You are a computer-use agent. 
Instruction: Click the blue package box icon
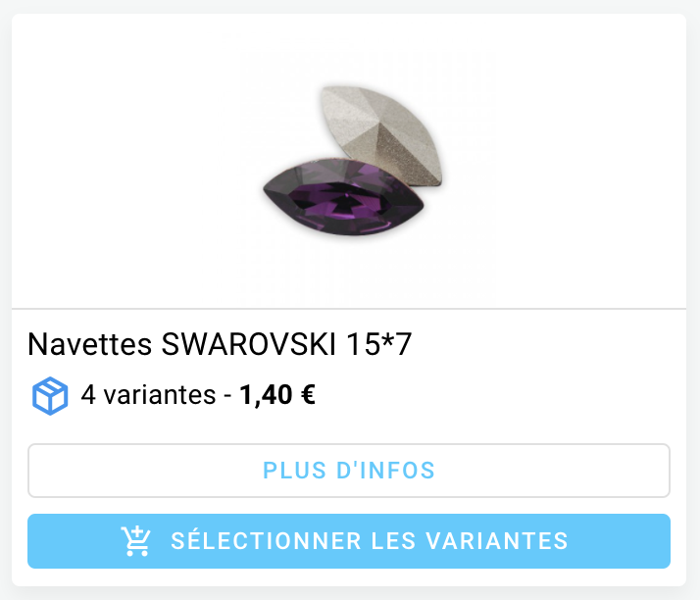coord(50,396)
